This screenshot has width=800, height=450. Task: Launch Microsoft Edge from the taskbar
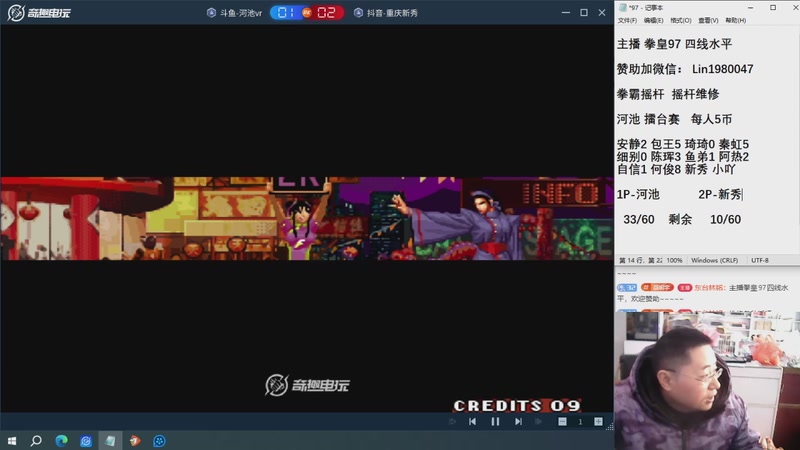[61, 440]
